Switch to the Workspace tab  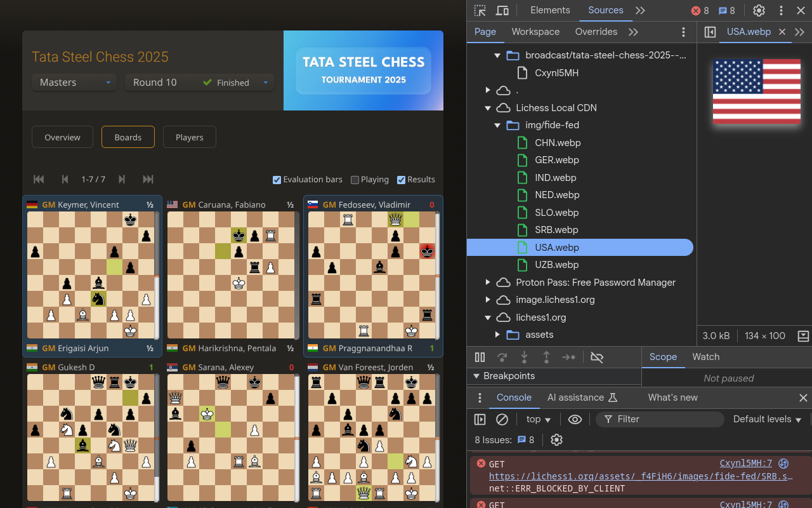tap(535, 32)
